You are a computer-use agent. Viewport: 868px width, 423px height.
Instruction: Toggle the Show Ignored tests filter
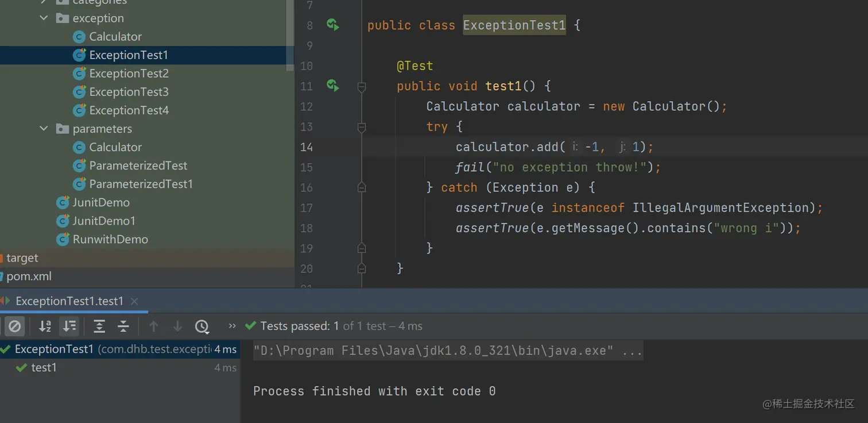click(x=15, y=326)
